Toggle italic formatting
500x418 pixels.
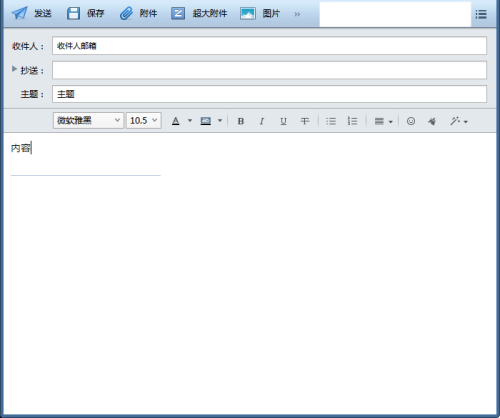262,121
